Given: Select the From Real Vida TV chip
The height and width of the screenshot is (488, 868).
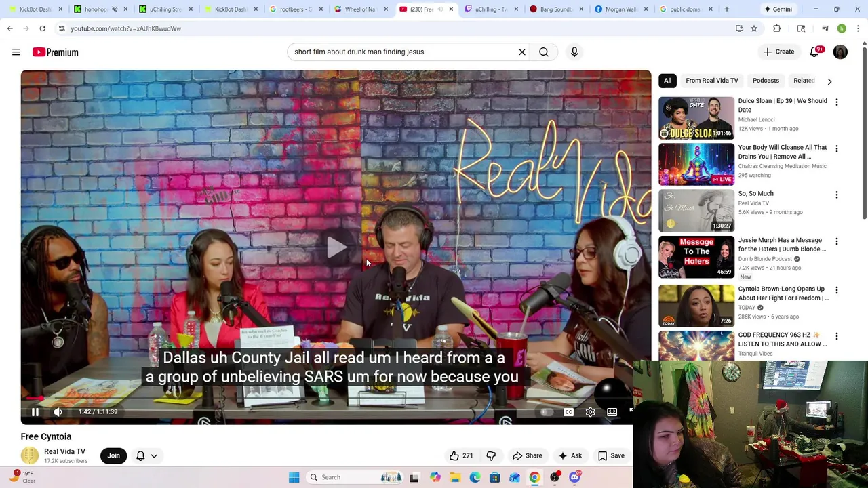Looking at the screenshot, I should click(711, 81).
